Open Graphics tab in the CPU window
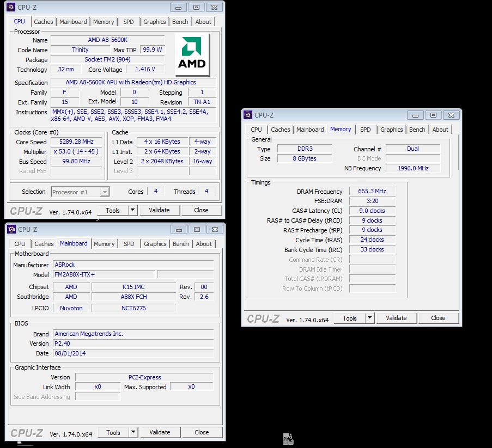The image size is (492, 448). coord(154,22)
